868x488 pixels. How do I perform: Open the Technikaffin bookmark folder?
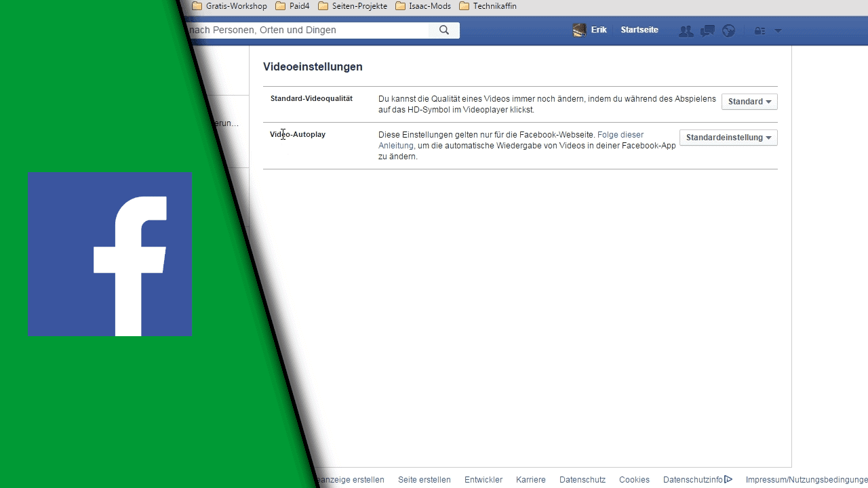pos(488,6)
